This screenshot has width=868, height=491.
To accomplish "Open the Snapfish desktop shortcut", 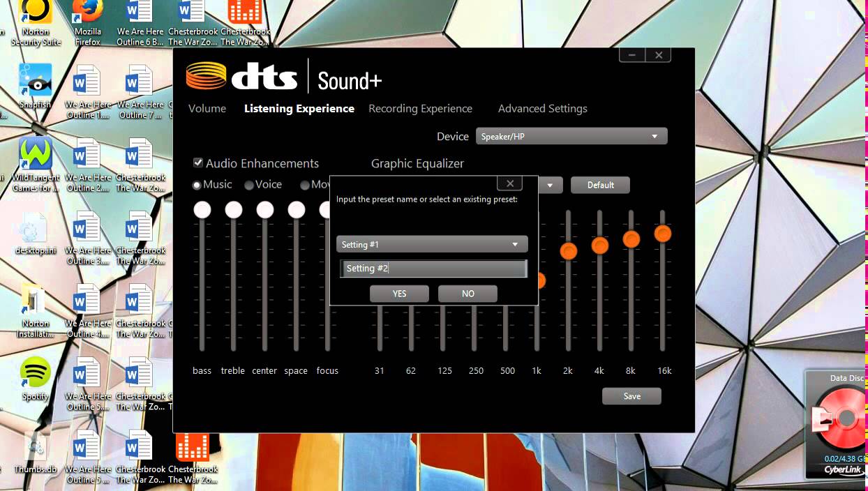I will point(35,86).
